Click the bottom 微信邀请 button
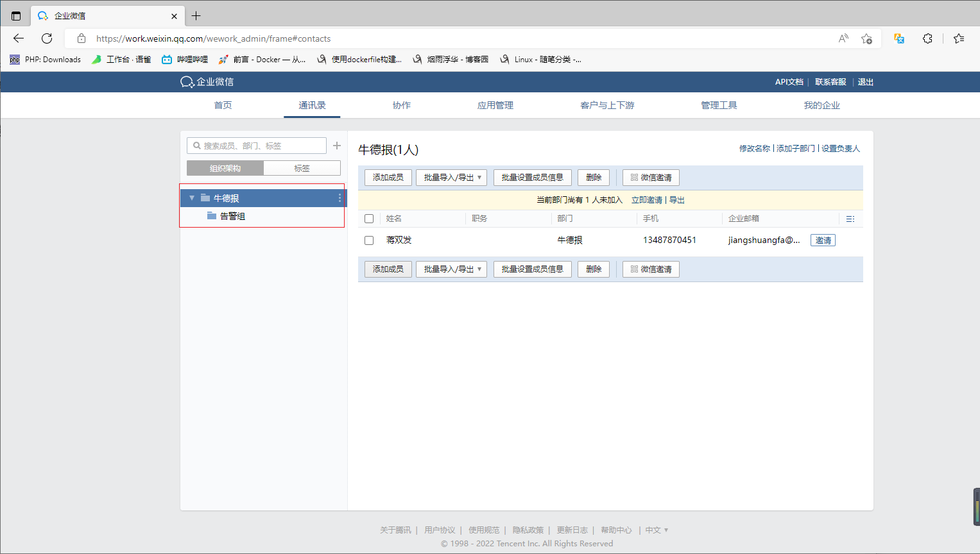The height and width of the screenshot is (554, 980). coord(651,269)
